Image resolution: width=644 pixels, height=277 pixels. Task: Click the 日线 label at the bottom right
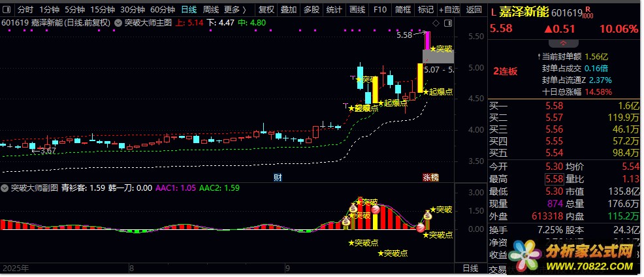pos(471,269)
